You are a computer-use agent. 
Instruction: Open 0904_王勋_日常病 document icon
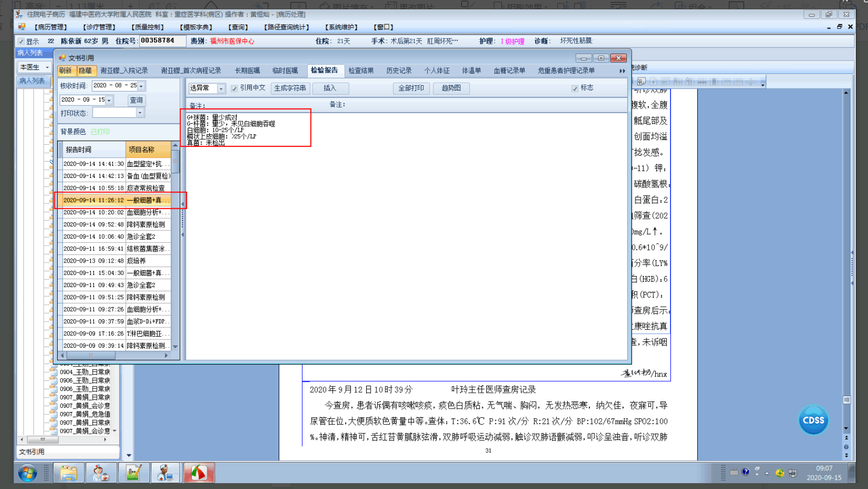tap(54, 372)
